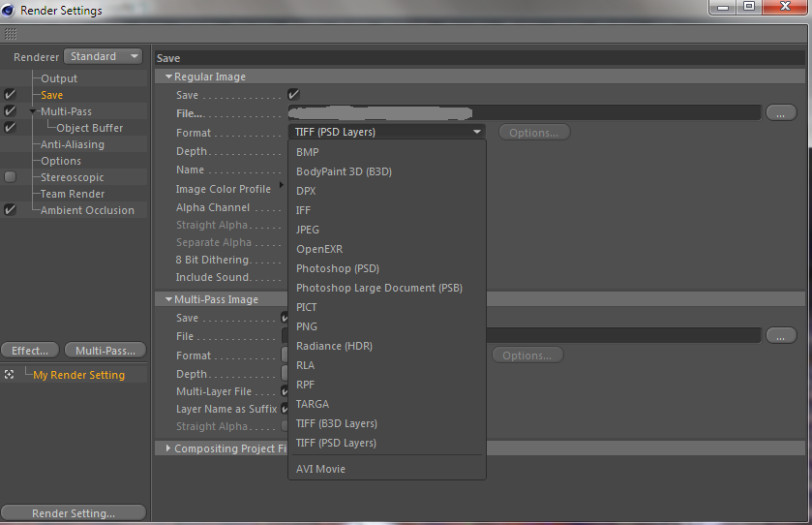Click the Render Setting... button
Screen dimensions: 812x525
coord(74,513)
